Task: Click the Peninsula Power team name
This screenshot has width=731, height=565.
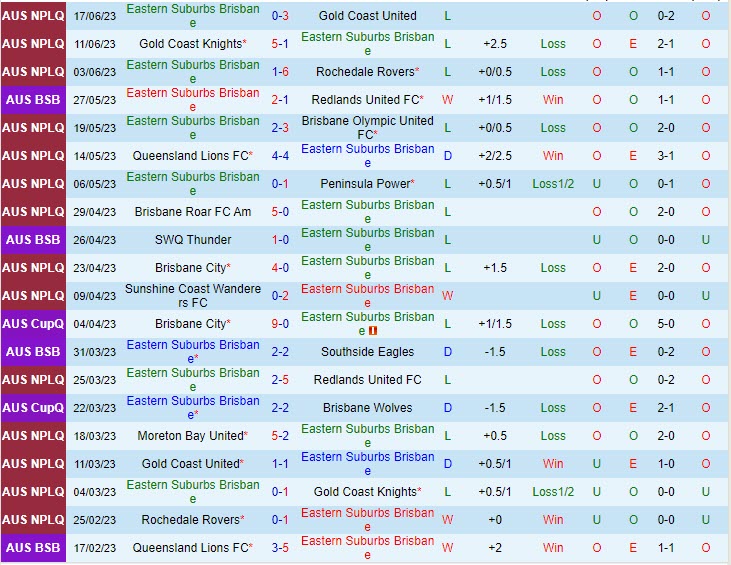Action: [367, 184]
